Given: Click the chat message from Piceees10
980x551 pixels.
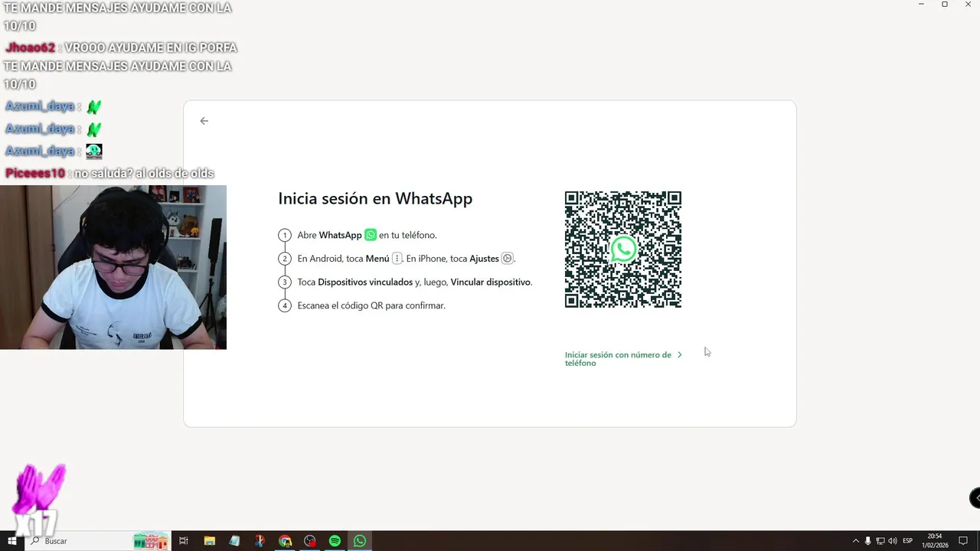Looking at the screenshot, I should pos(109,174).
